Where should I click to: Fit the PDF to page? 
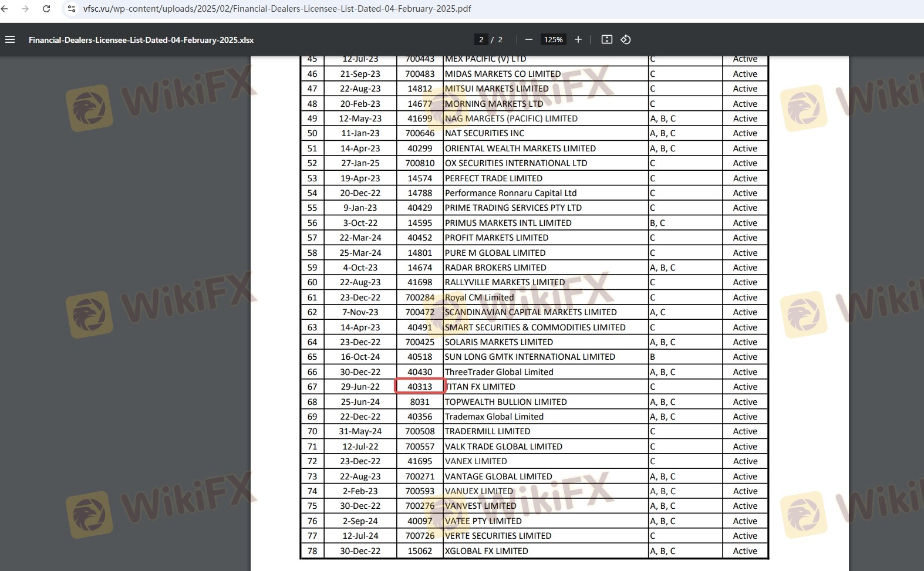click(607, 39)
